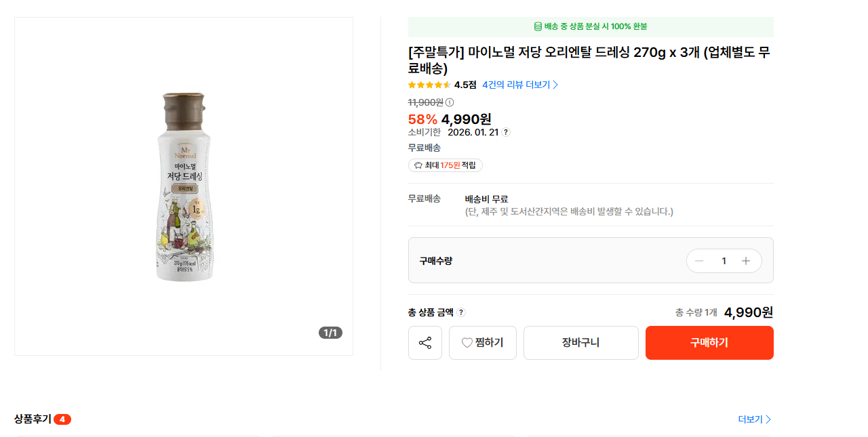The height and width of the screenshot is (437, 868).
Task: Decrease purchase quantity with minus icon
Action: click(700, 261)
